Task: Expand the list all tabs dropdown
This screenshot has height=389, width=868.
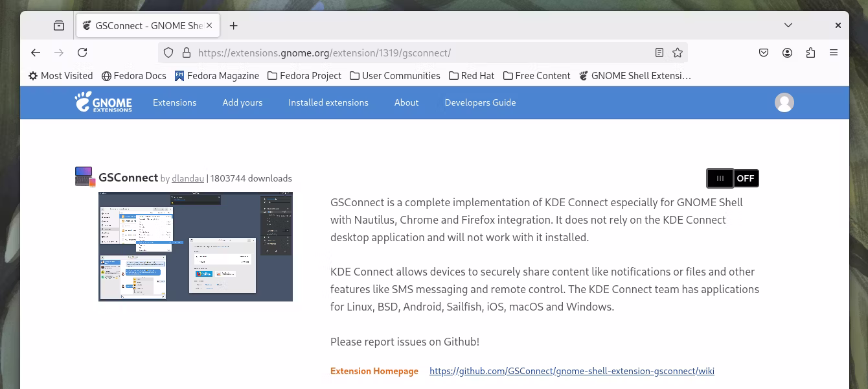Action: (x=788, y=26)
